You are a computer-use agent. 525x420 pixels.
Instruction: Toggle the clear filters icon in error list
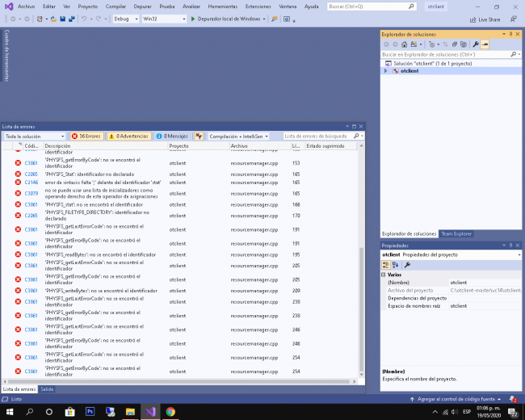click(199, 136)
